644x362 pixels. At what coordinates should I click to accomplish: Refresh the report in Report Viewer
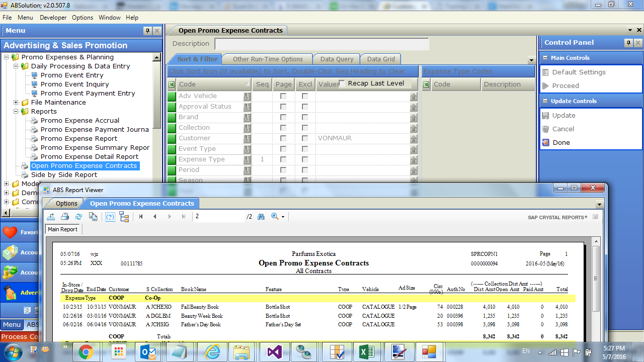coord(78,217)
